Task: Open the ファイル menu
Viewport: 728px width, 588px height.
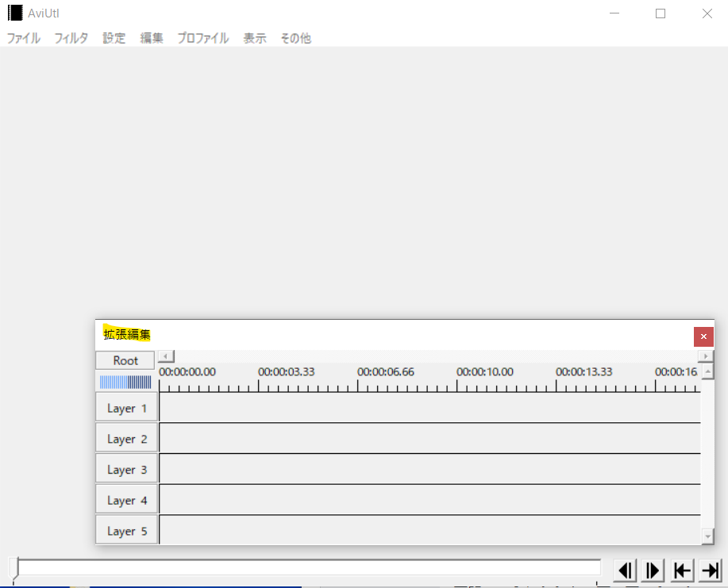Action: (23, 38)
